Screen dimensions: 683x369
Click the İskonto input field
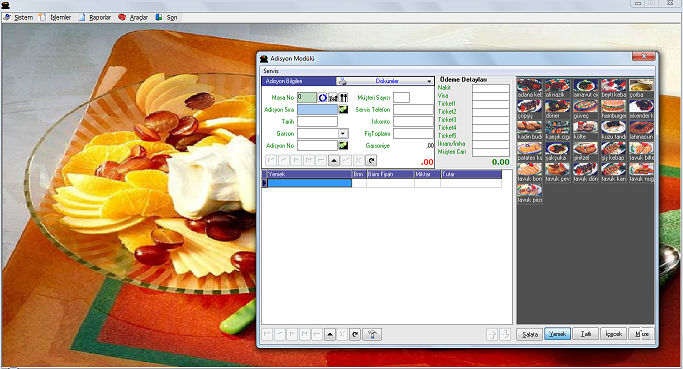tap(413, 122)
